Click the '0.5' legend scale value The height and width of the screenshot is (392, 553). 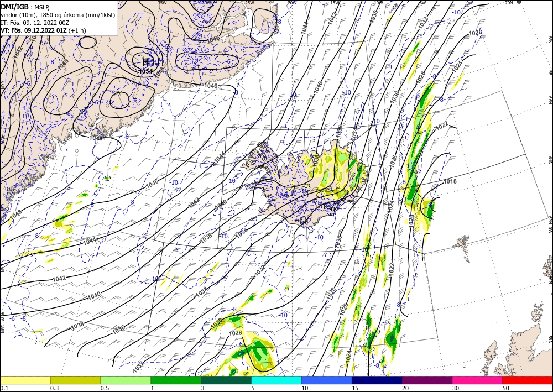pos(104,388)
